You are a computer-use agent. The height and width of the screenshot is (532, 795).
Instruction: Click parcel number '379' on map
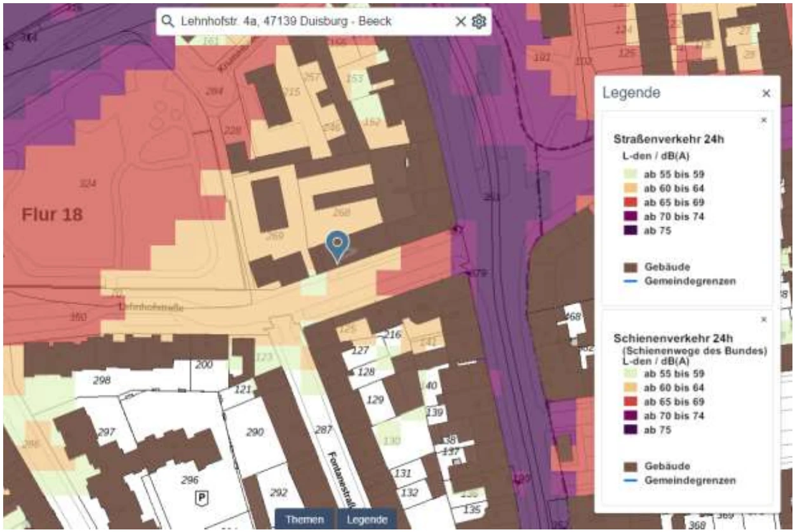click(478, 273)
